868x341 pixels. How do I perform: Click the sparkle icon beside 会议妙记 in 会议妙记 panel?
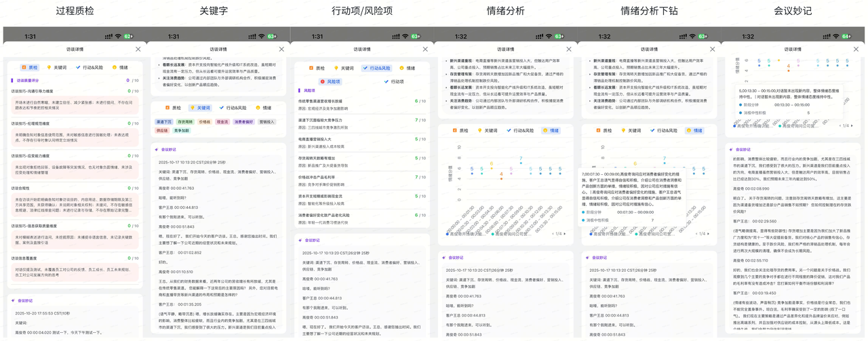coord(729,149)
